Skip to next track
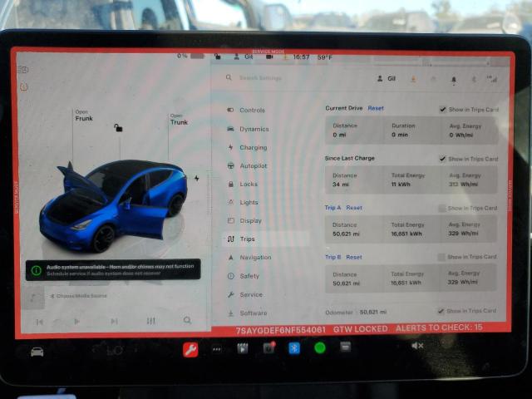Screen dimensions: 532x399 click(x=114, y=321)
